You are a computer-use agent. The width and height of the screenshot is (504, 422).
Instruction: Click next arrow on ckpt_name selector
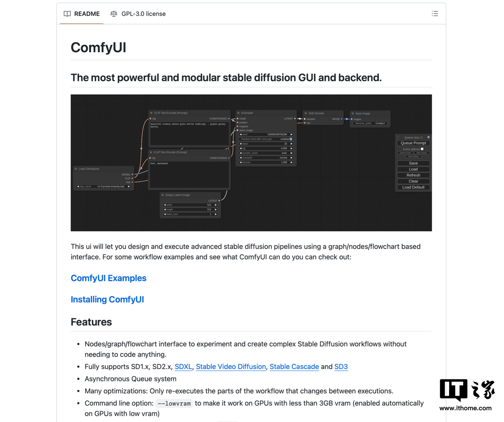pos(129,186)
